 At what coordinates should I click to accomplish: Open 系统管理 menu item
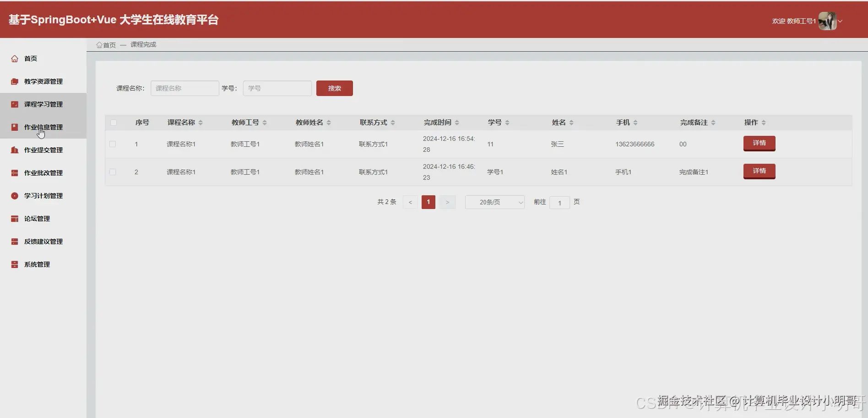tap(43, 264)
